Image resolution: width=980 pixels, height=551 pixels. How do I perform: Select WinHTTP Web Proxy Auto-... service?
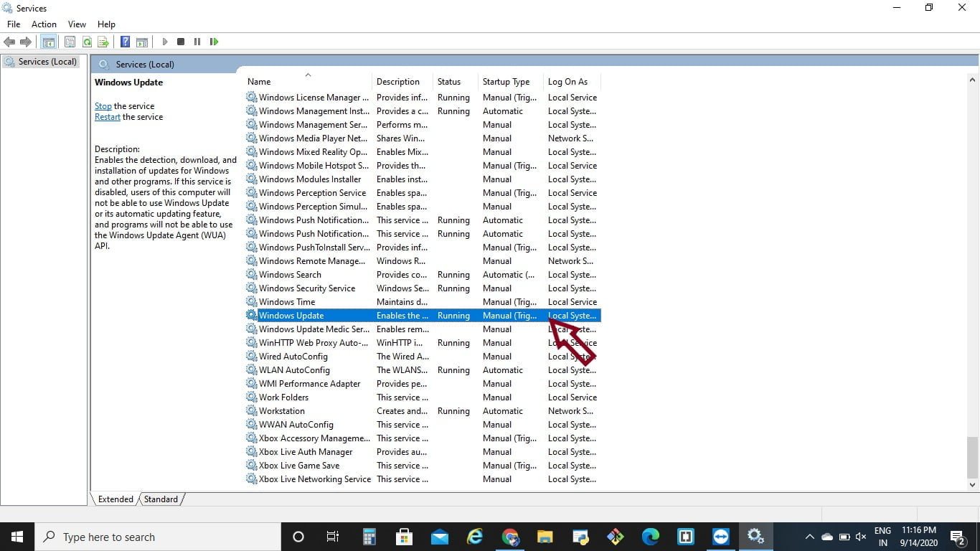(423, 343)
